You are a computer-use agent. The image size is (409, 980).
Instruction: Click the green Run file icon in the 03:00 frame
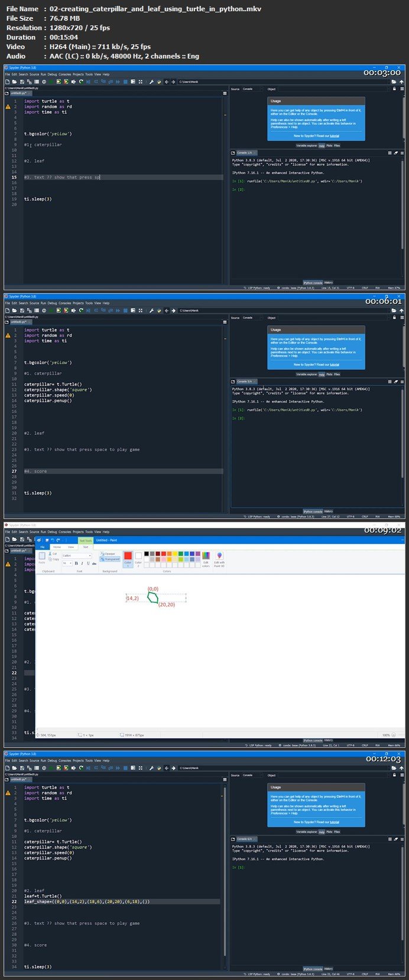coord(51,82)
